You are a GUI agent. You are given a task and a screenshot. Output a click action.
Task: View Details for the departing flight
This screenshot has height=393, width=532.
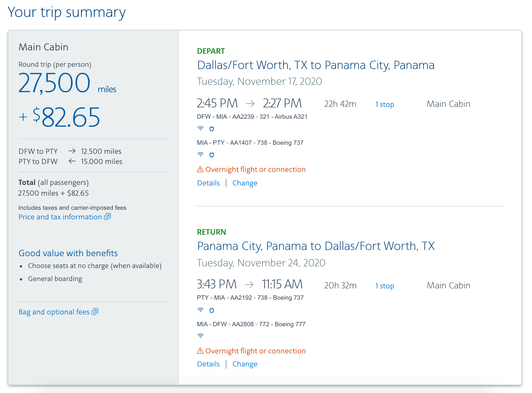(208, 183)
